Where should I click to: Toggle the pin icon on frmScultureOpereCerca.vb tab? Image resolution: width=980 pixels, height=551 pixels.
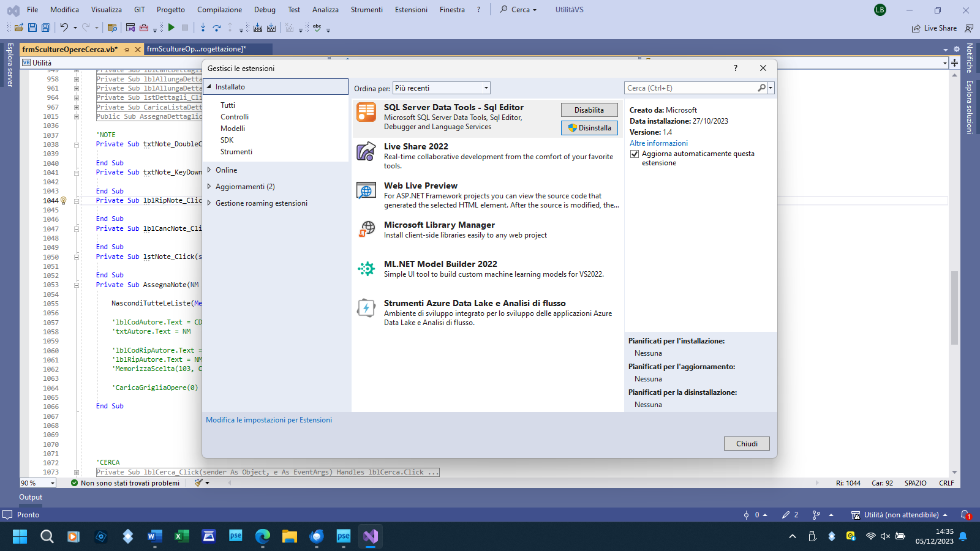coord(127,50)
